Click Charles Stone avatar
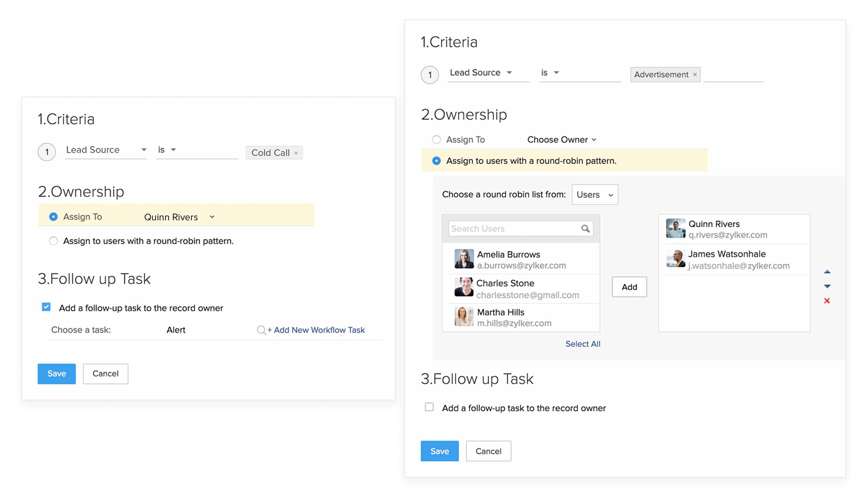 (x=464, y=287)
